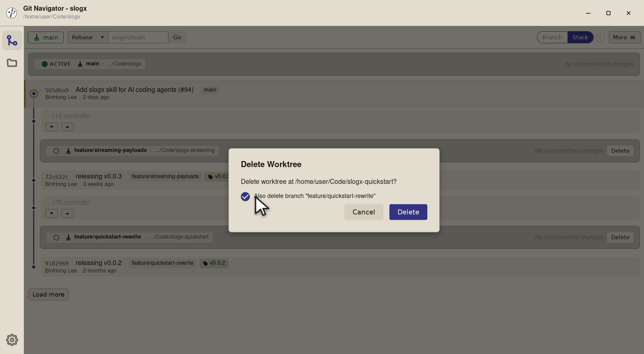
Task: Switch to Stack view
Action: click(x=580, y=37)
